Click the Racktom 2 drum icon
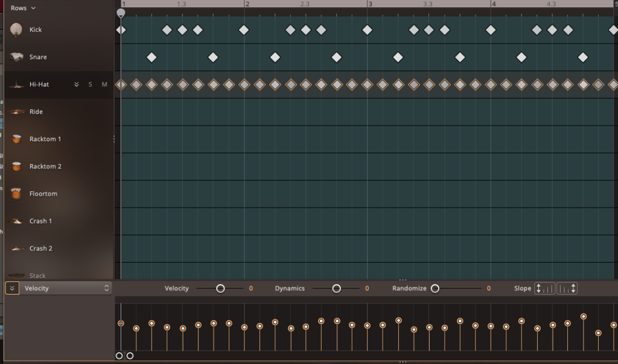The height and width of the screenshot is (364, 618). (17, 167)
